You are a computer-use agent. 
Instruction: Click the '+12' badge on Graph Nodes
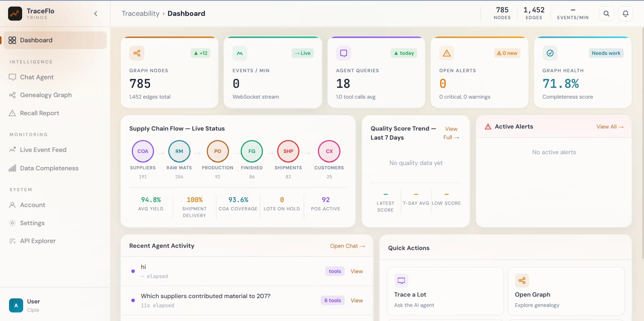pyautogui.click(x=201, y=53)
